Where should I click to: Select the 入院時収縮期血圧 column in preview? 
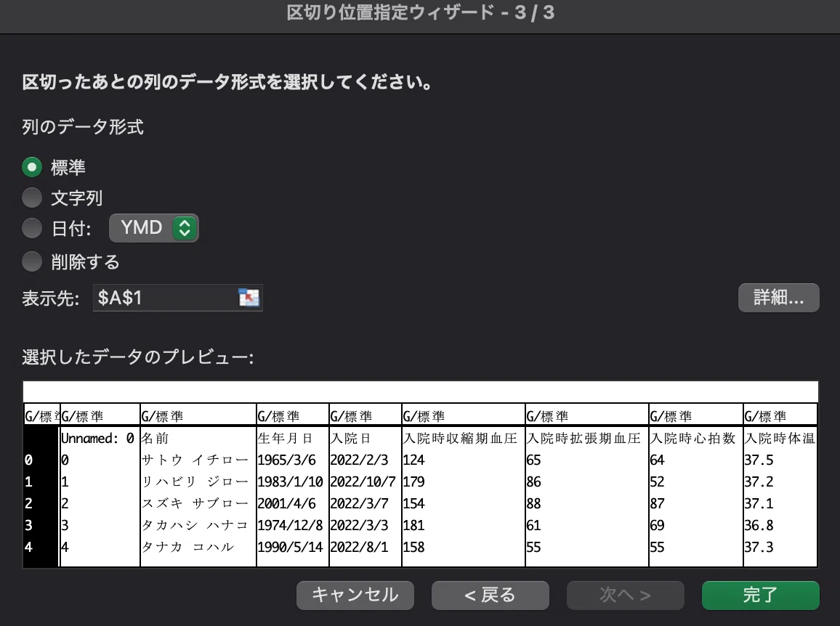coord(460,439)
